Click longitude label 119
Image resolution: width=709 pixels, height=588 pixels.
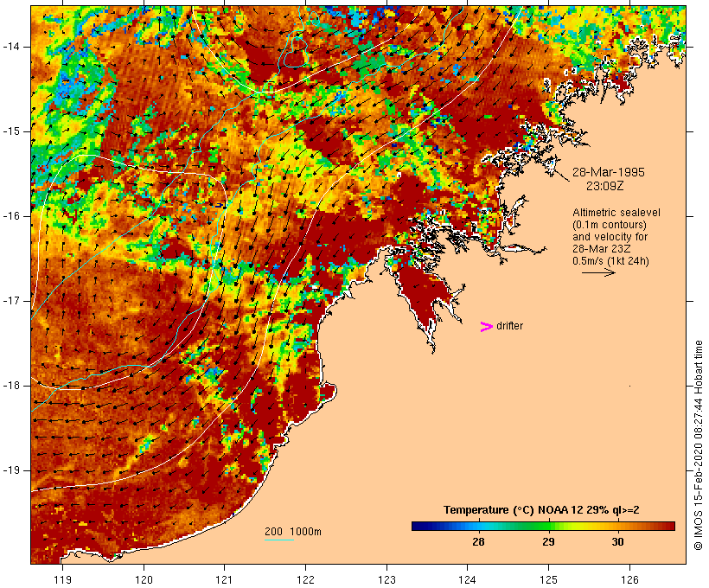coord(62,579)
